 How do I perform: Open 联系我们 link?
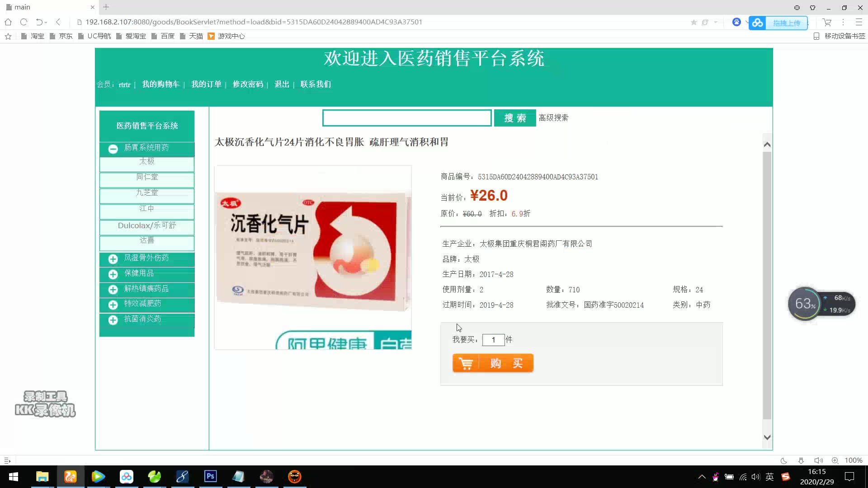[316, 84]
